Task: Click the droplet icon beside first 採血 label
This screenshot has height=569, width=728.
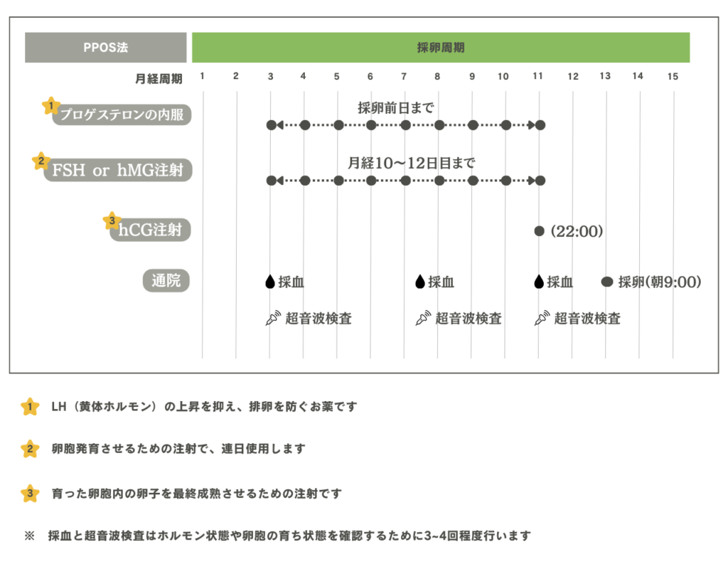Action: pyautogui.click(x=271, y=282)
